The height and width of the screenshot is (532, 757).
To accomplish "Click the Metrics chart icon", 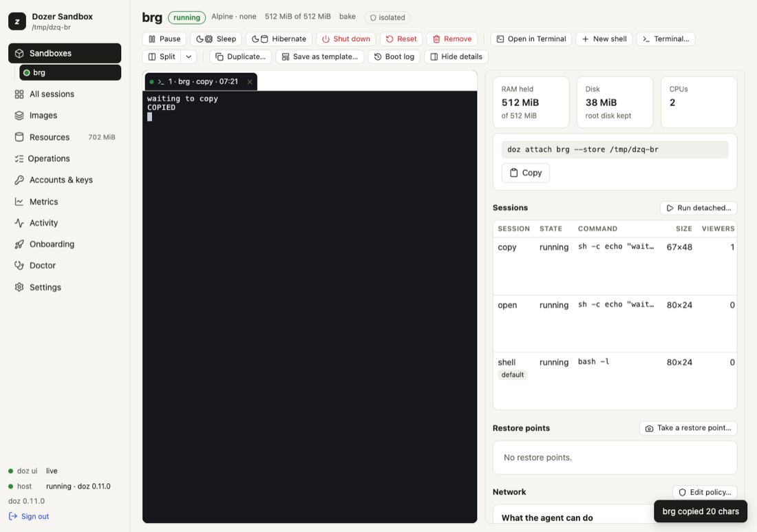I will 19,202.
